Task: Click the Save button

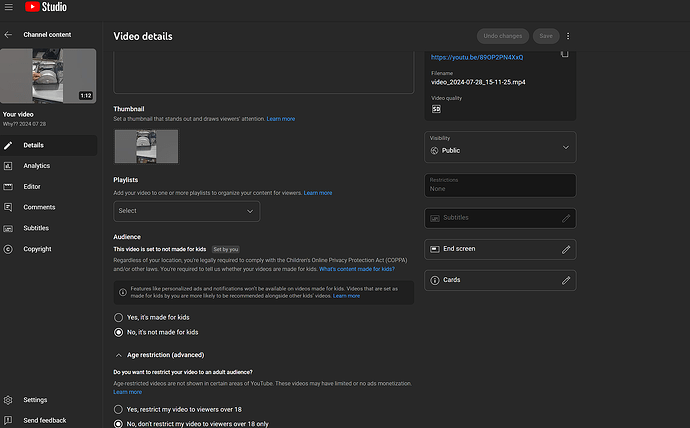Action: pyautogui.click(x=546, y=36)
